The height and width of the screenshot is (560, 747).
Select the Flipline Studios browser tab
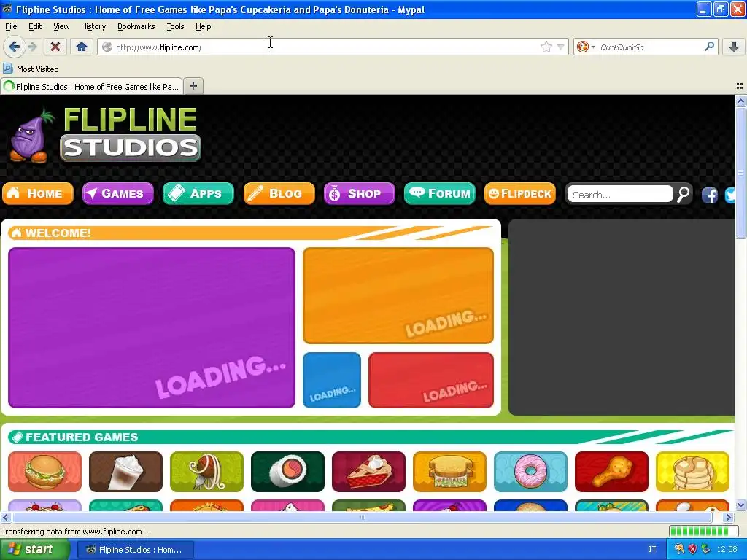pos(91,86)
